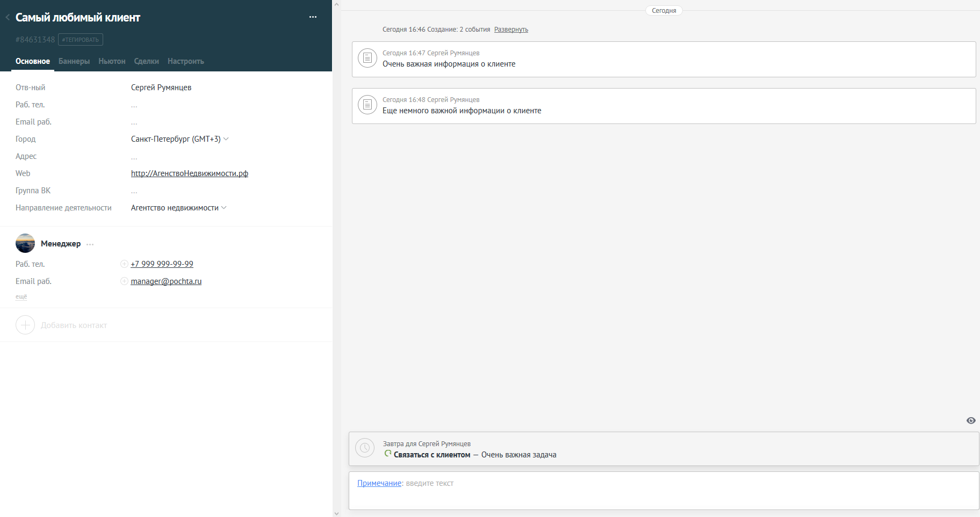980x517 pixels.
Task: Click the panel scrollbar down arrow
Action: (336, 513)
